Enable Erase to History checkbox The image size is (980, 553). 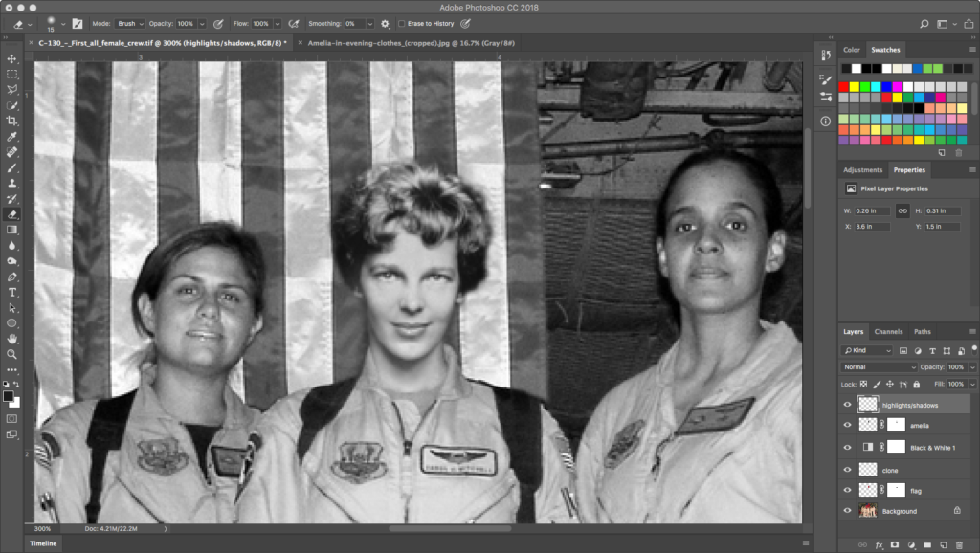click(402, 23)
